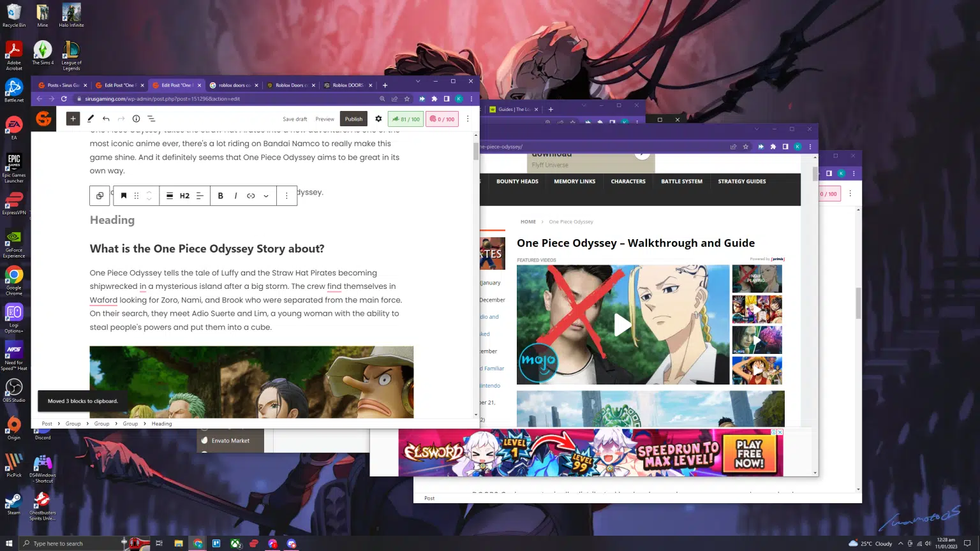Click Save draft

(295, 119)
